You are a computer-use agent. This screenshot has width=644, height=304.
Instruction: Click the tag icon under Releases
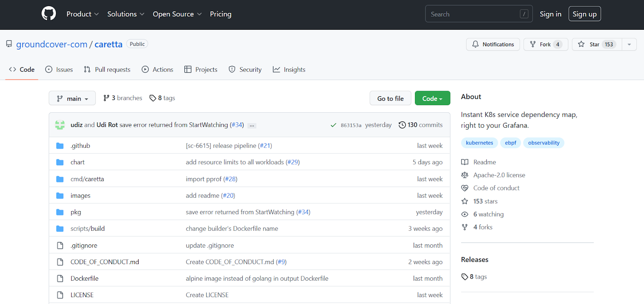pos(464,277)
